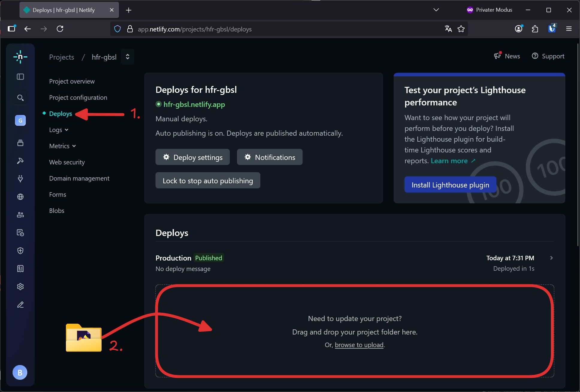Open the Extensions hammer icon in the sidebar
The height and width of the screenshot is (392, 580).
[x=20, y=161]
